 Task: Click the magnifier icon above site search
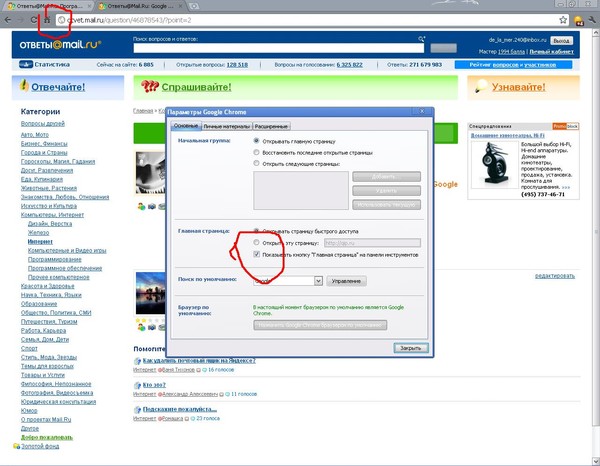[421, 39]
